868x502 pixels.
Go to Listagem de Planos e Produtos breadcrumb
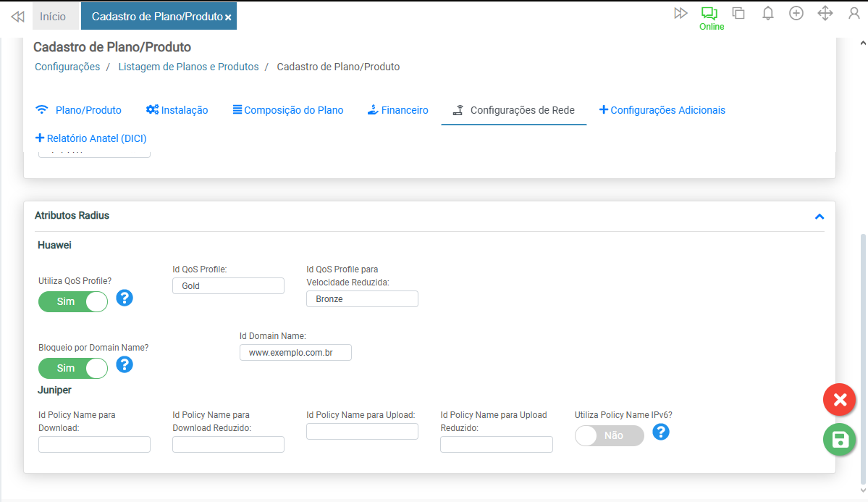pos(188,67)
